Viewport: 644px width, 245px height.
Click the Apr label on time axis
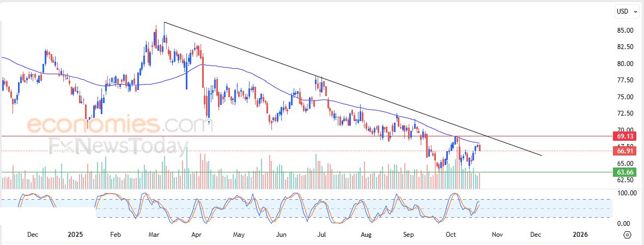pyautogui.click(x=197, y=235)
